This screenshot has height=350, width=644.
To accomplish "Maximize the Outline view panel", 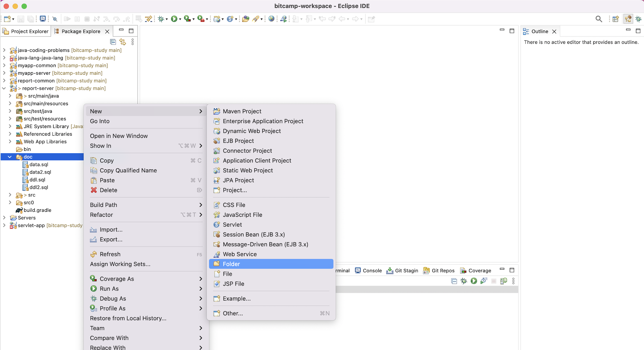I will click(638, 31).
